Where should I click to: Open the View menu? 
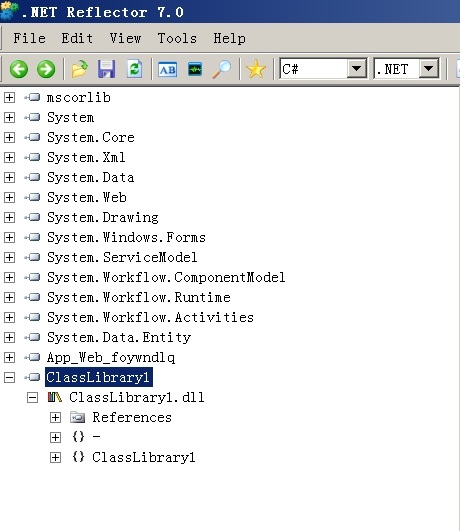[125, 38]
